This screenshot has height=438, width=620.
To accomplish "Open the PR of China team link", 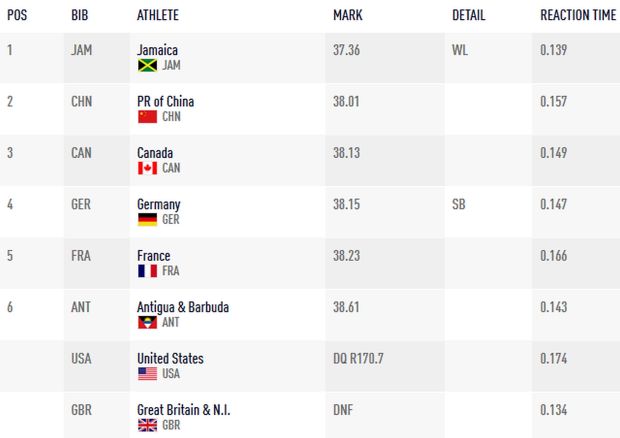I will click(x=166, y=102).
